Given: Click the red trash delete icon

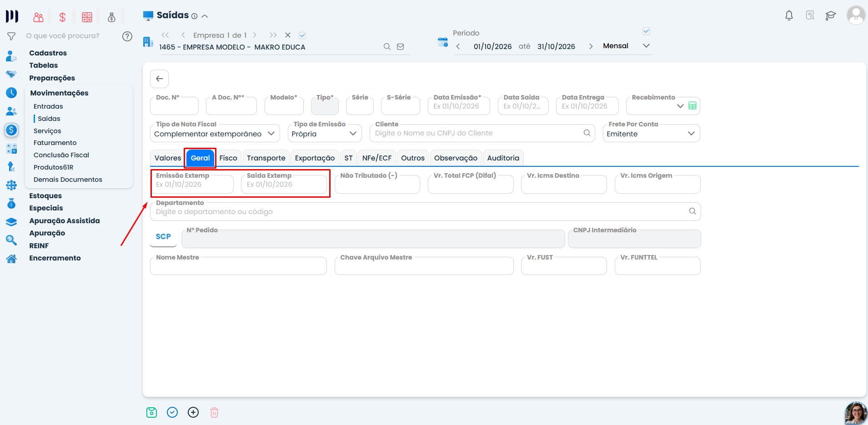Looking at the screenshot, I should [x=214, y=412].
